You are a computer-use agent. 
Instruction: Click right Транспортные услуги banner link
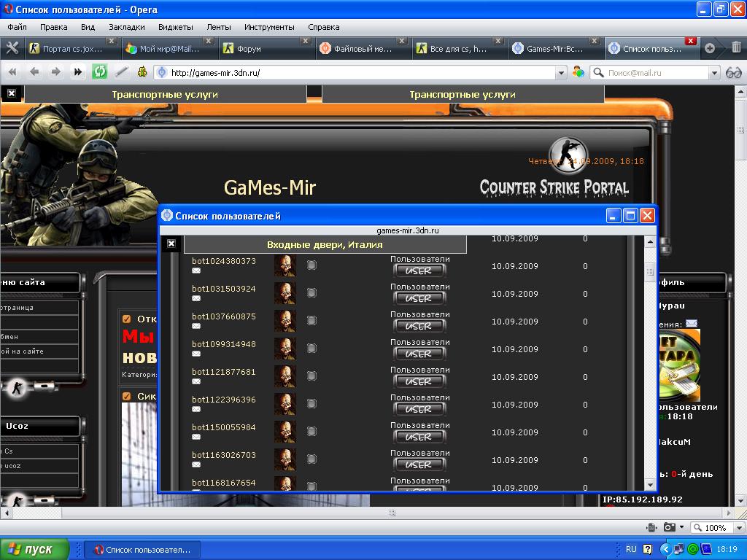[462, 94]
